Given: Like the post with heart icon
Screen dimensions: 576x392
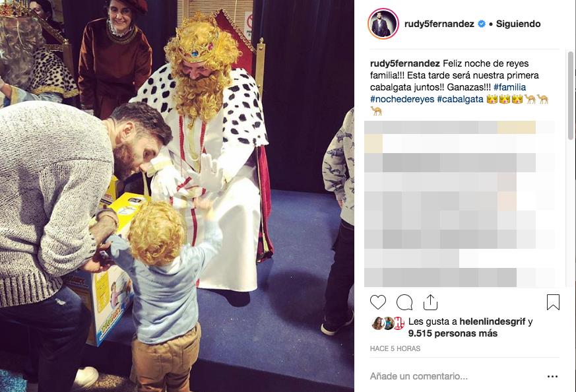Looking at the screenshot, I should click(377, 302).
